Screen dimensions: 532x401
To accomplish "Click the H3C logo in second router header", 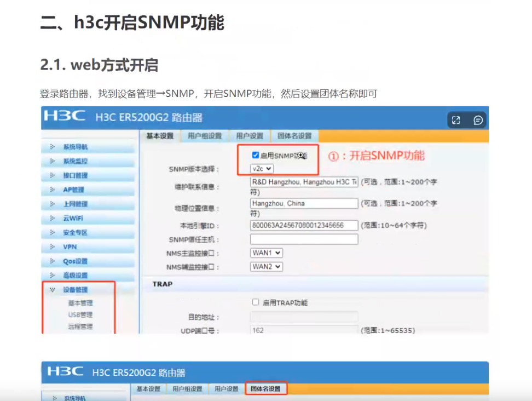I will tap(66, 371).
